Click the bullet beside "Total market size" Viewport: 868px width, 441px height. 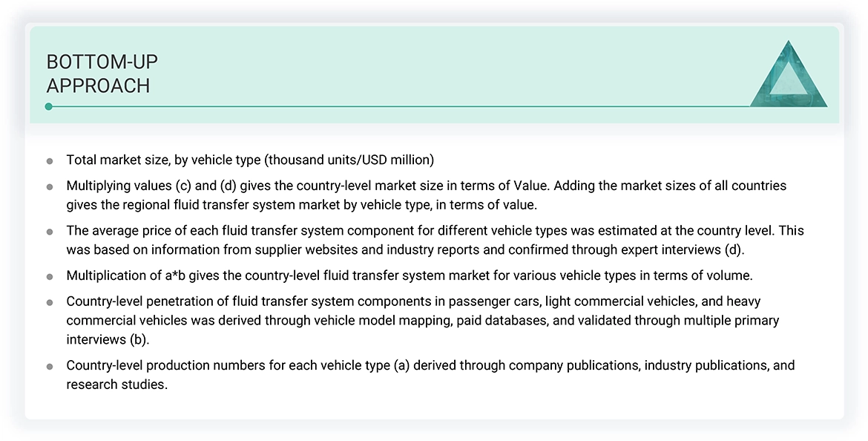tap(50, 160)
